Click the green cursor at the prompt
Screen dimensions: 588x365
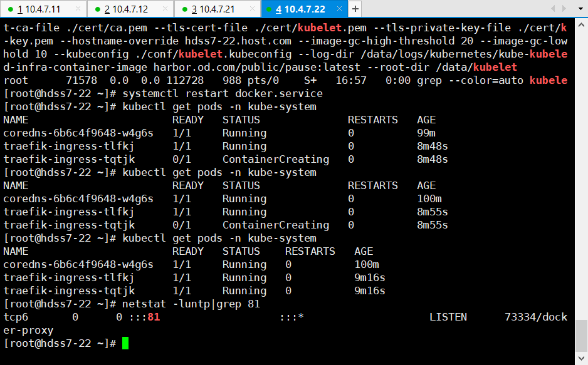tap(125, 343)
